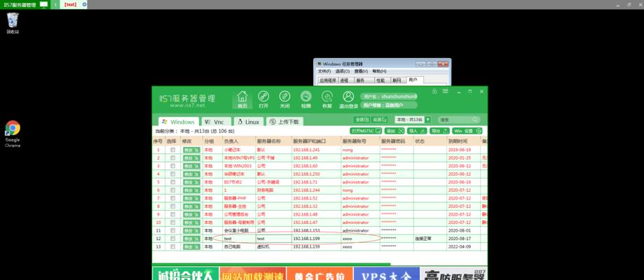This screenshot has width=644, height=280.
Task: Open the VPS大全 banner ad
Action: coord(387,274)
